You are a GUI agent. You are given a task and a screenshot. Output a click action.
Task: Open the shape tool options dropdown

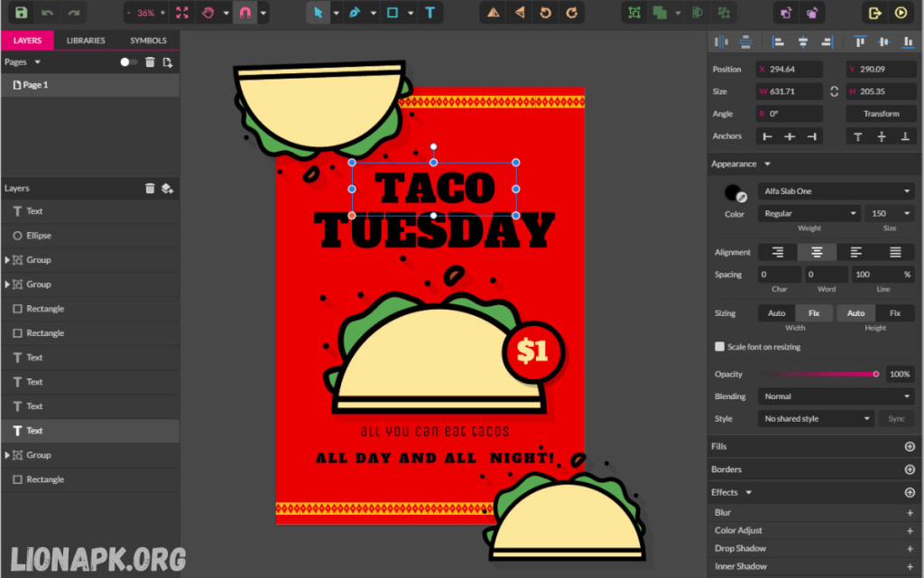(411, 13)
